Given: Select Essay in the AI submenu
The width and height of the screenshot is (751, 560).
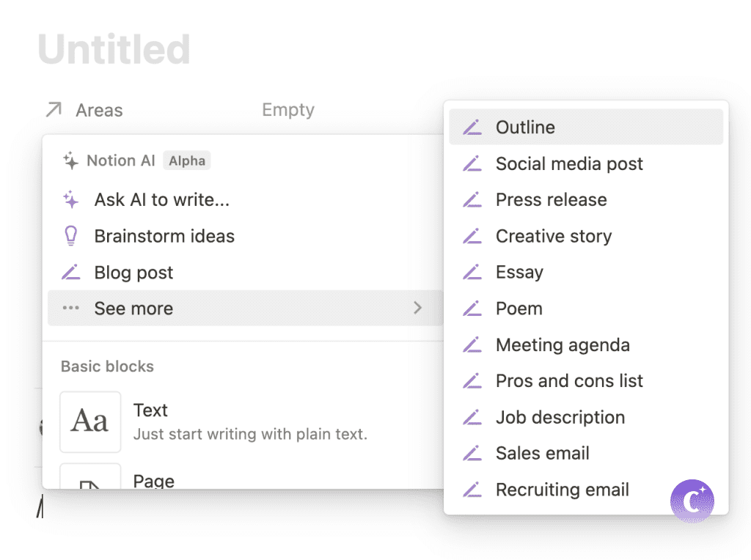Looking at the screenshot, I should tap(519, 273).
